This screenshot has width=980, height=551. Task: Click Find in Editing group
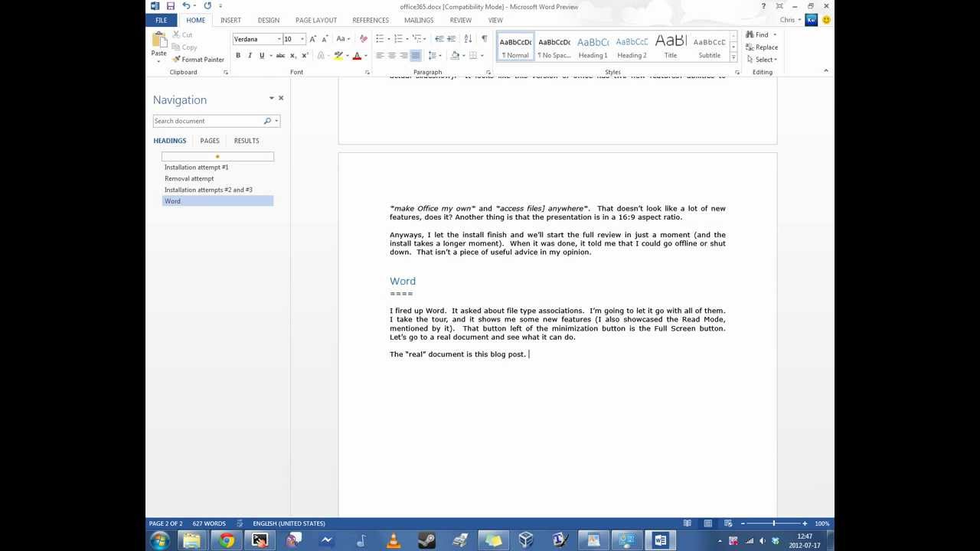(757, 34)
